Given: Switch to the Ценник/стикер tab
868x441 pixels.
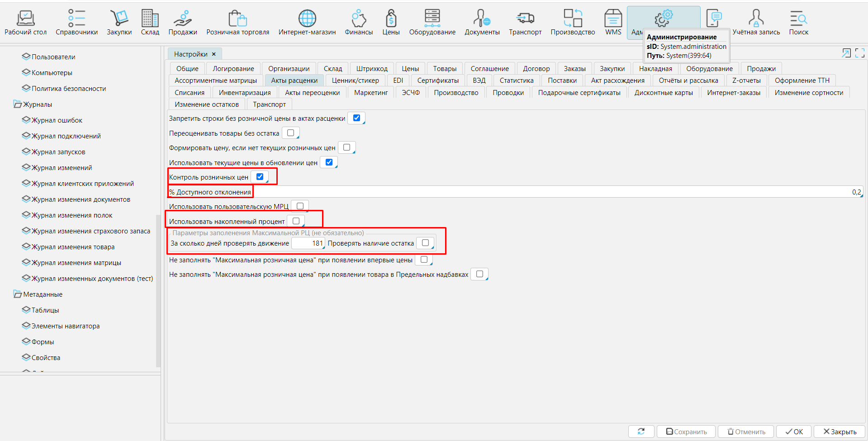Looking at the screenshot, I should [x=355, y=81].
